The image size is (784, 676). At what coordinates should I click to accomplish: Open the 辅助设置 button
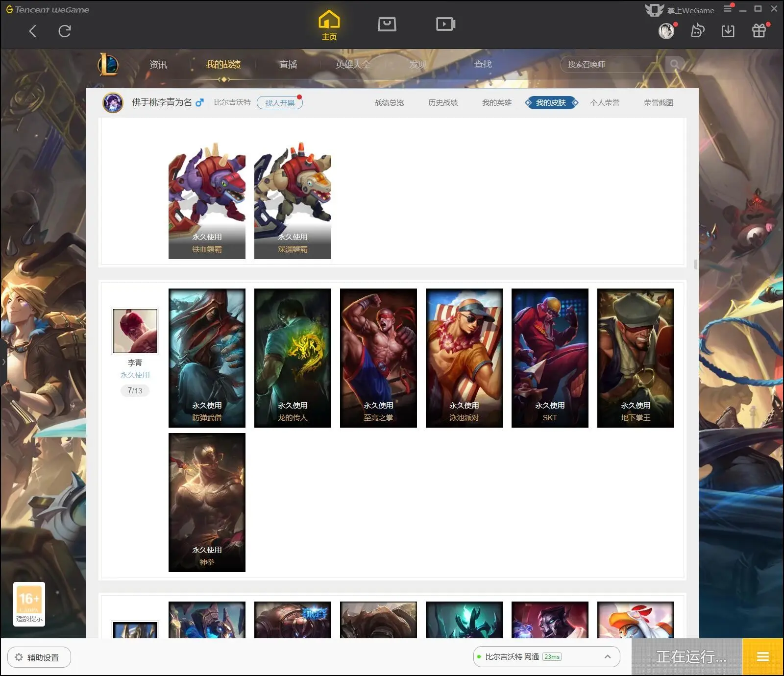click(39, 657)
